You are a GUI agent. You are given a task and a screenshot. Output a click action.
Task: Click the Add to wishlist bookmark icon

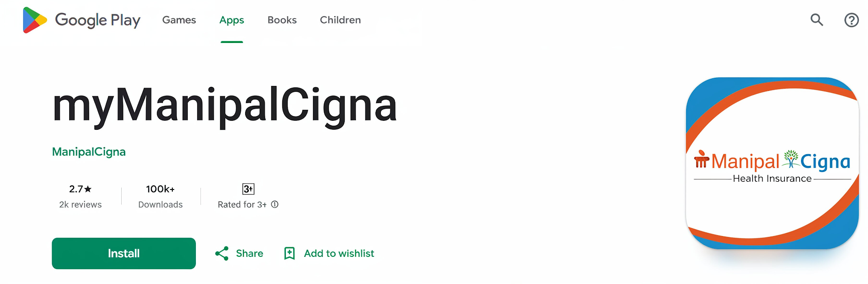289,253
